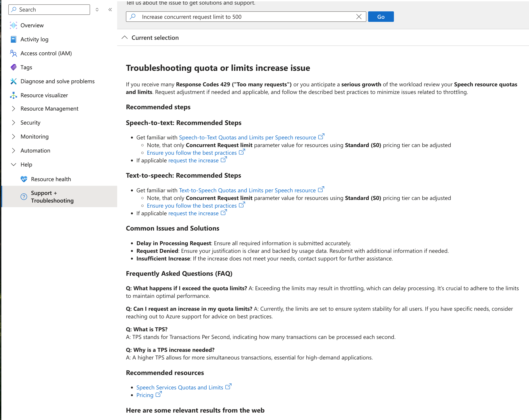Screen dimensions: 529x420
Task: Clear the issue search text
Action: pos(359,17)
